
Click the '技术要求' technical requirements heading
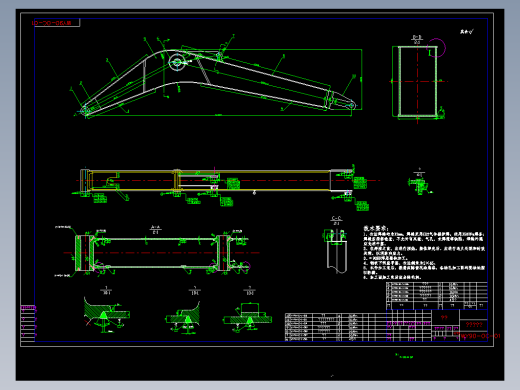pyautogui.click(x=376, y=228)
